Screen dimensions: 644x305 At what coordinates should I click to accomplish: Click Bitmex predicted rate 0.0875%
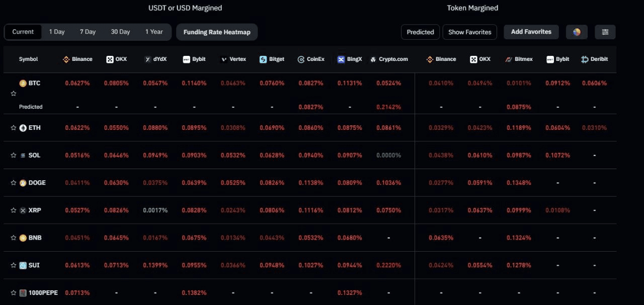pyautogui.click(x=519, y=107)
